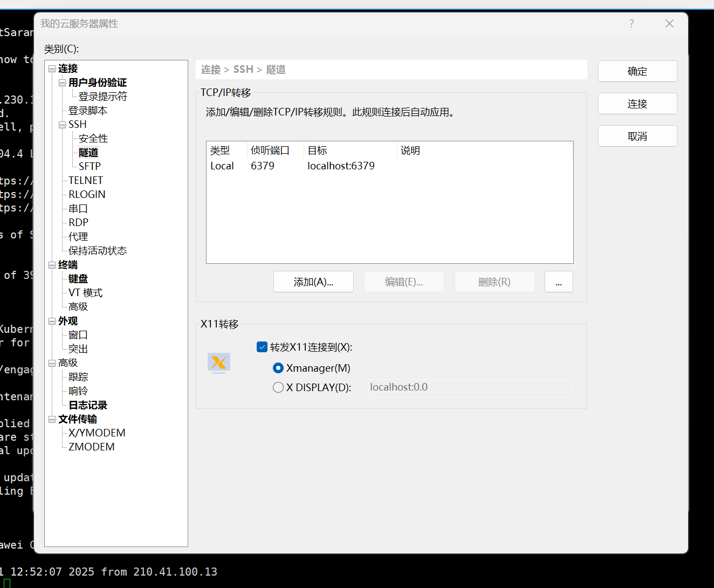The image size is (714, 588).
Task: Select 终端 category label
Action: pyautogui.click(x=68, y=265)
